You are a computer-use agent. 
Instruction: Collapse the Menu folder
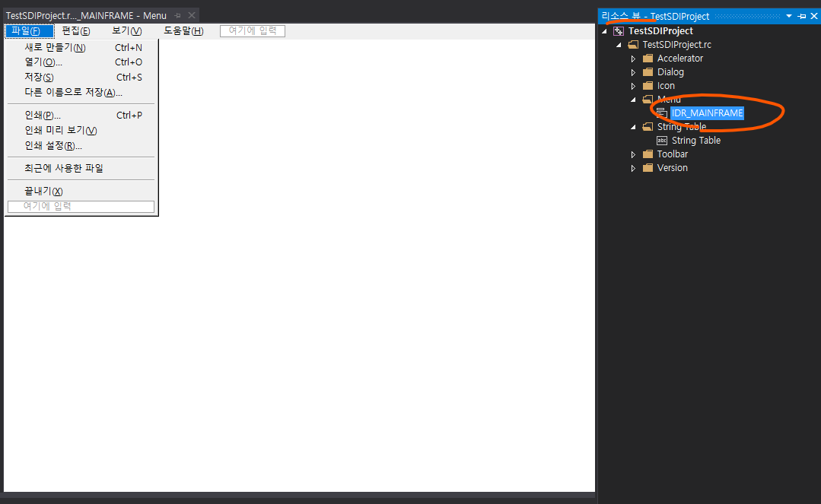tap(633, 100)
